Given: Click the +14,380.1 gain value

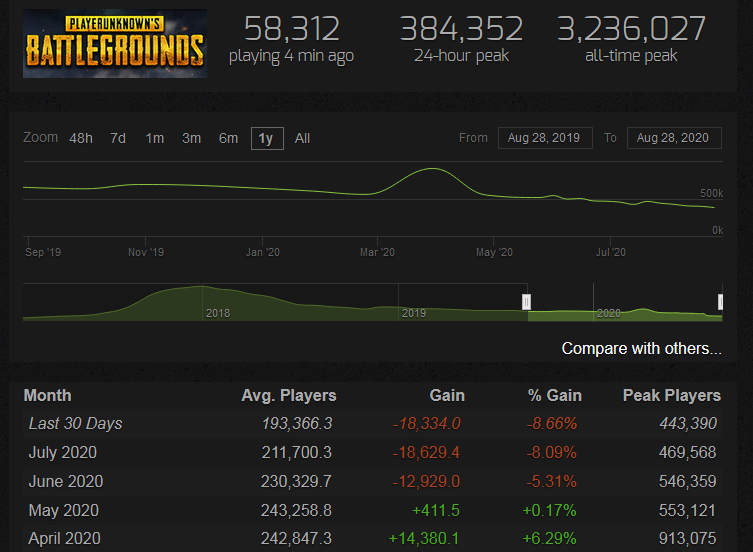Looking at the screenshot, I should (424, 539).
